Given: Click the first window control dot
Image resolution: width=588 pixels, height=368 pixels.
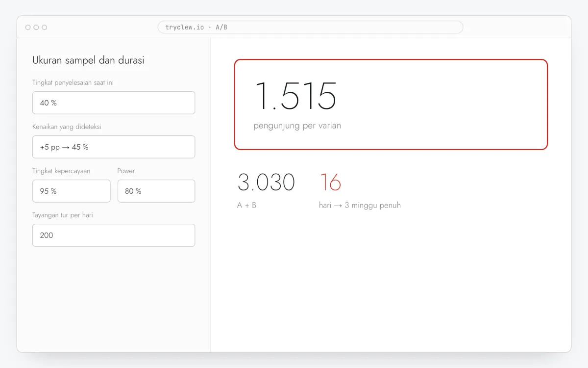Looking at the screenshot, I should tap(28, 27).
